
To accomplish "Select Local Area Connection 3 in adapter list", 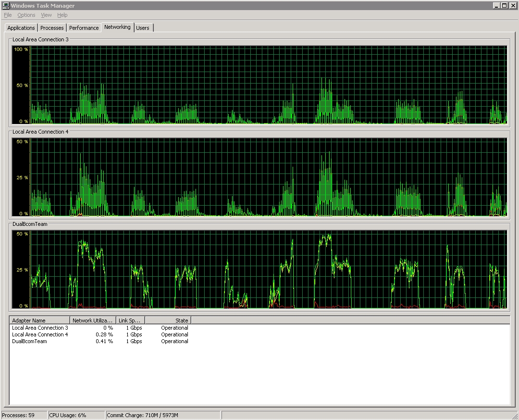I will (x=39, y=328).
